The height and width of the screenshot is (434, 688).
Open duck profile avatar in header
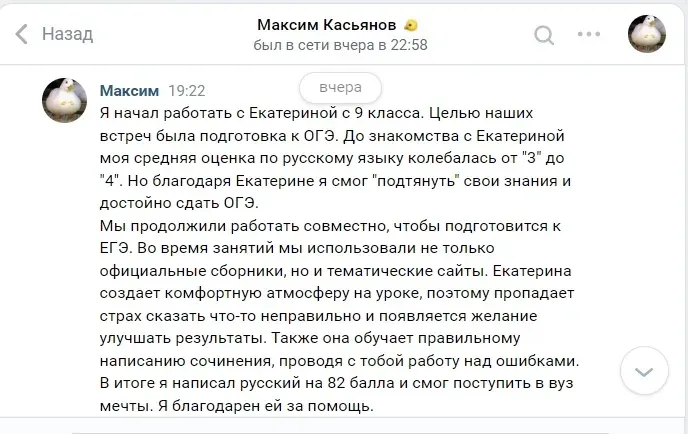click(647, 34)
